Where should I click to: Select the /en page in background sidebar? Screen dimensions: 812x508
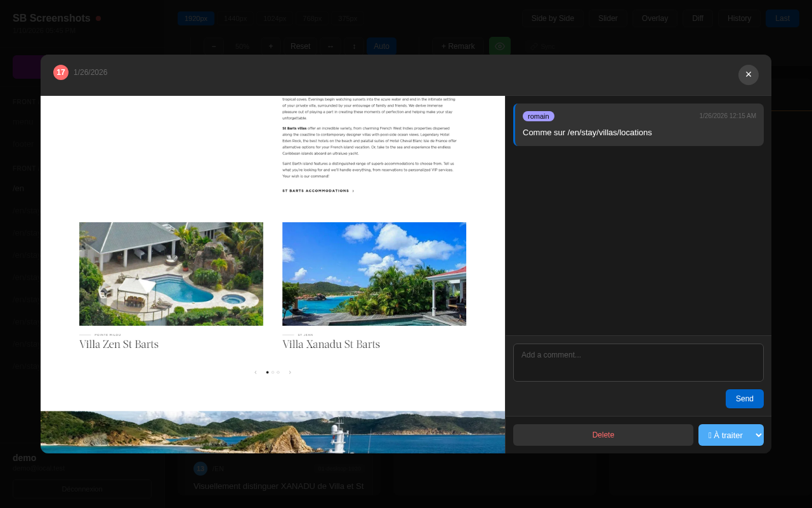pyautogui.click(x=18, y=189)
